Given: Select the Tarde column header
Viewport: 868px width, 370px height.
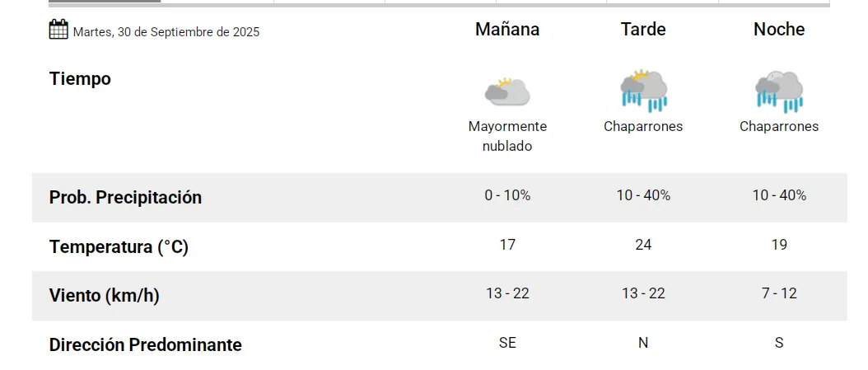Looking at the screenshot, I should pyautogui.click(x=643, y=30).
